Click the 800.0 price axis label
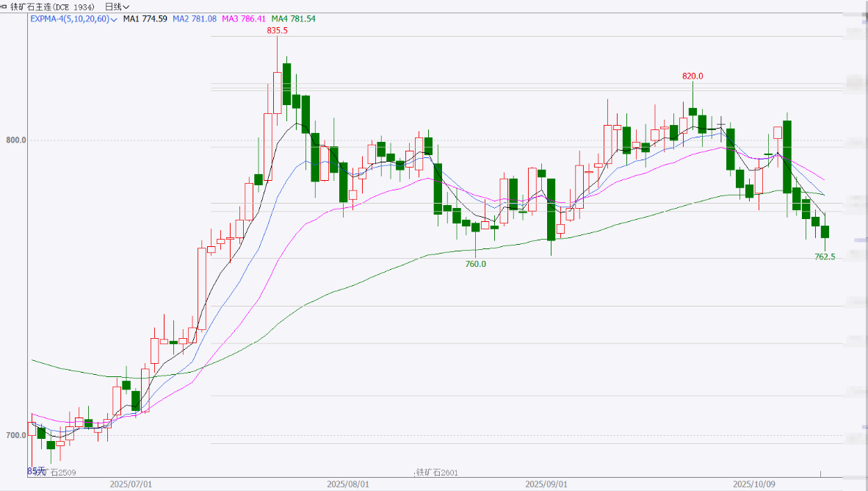The image size is (868, 491). (x=14, y=140)
